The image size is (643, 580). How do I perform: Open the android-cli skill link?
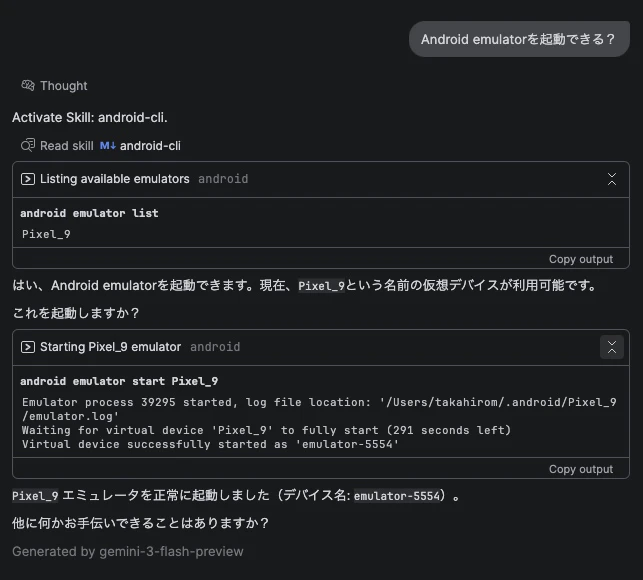pyautogui.click(x=150, y=146)
